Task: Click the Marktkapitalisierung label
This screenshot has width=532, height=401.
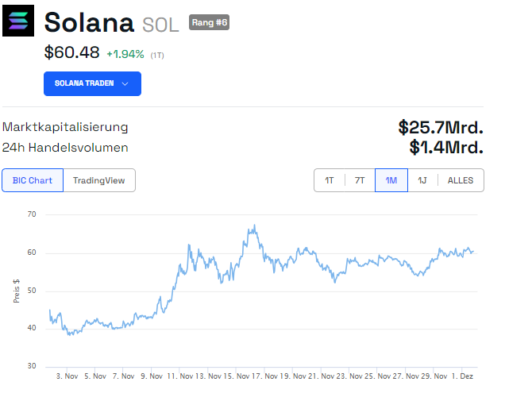Action: click(65, 127)
